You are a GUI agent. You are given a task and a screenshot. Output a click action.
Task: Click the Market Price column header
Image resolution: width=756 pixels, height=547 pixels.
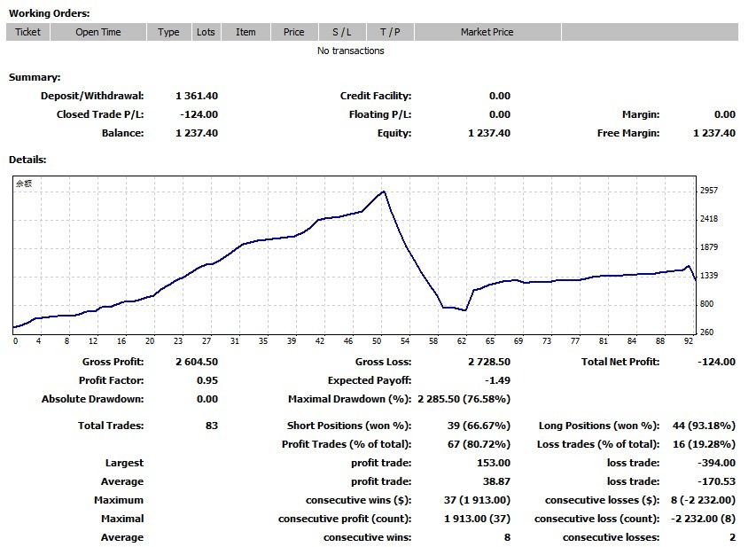click(487, 32)
